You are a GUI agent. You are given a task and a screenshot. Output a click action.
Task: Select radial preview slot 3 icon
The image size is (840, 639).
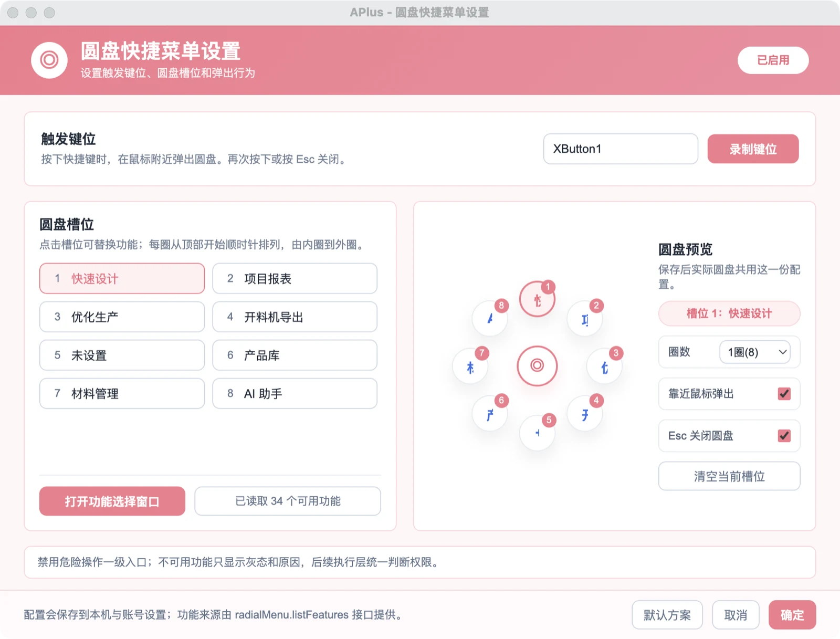605,366
